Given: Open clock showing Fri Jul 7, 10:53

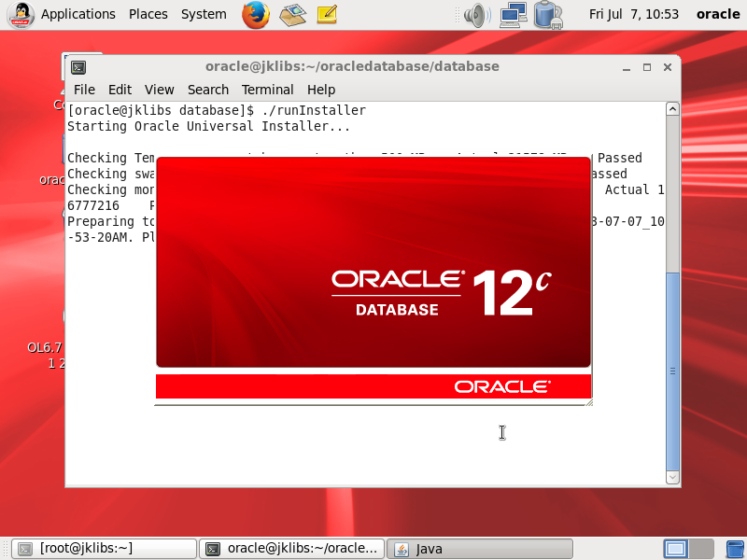Looking at the screenshot, I should [633, 14].
